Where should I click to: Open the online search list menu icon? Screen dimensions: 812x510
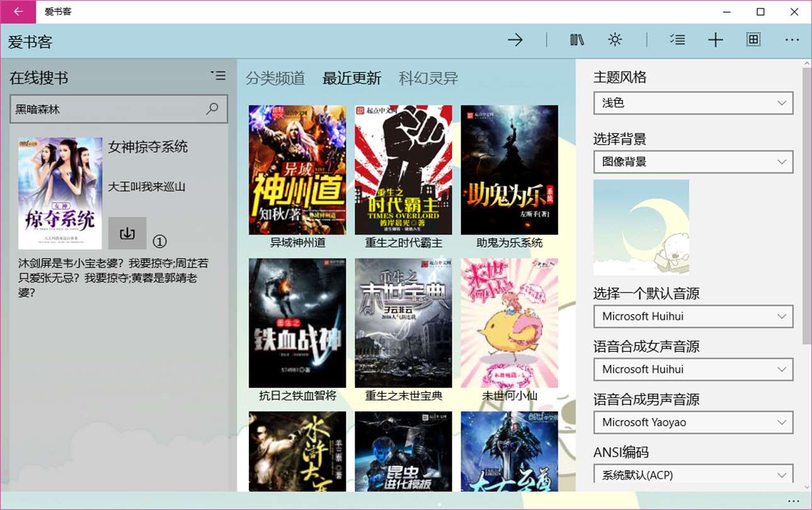[x=218, y=76]
